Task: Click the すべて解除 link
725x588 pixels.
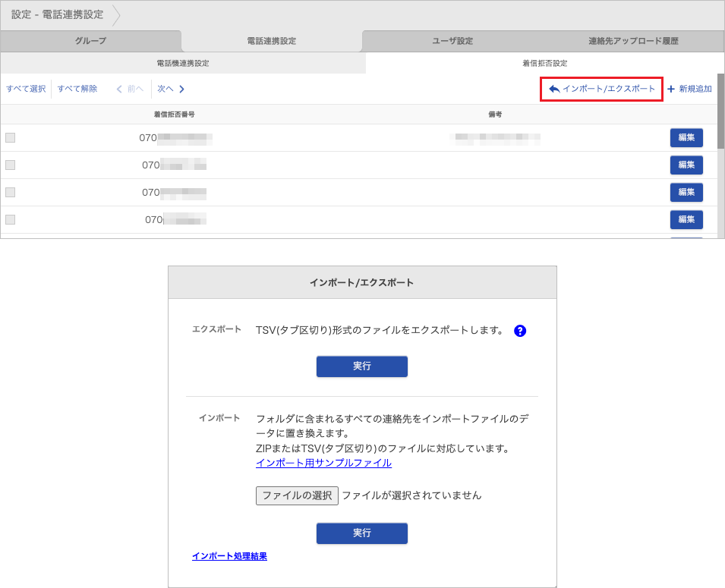Action: tap(77, 89)
